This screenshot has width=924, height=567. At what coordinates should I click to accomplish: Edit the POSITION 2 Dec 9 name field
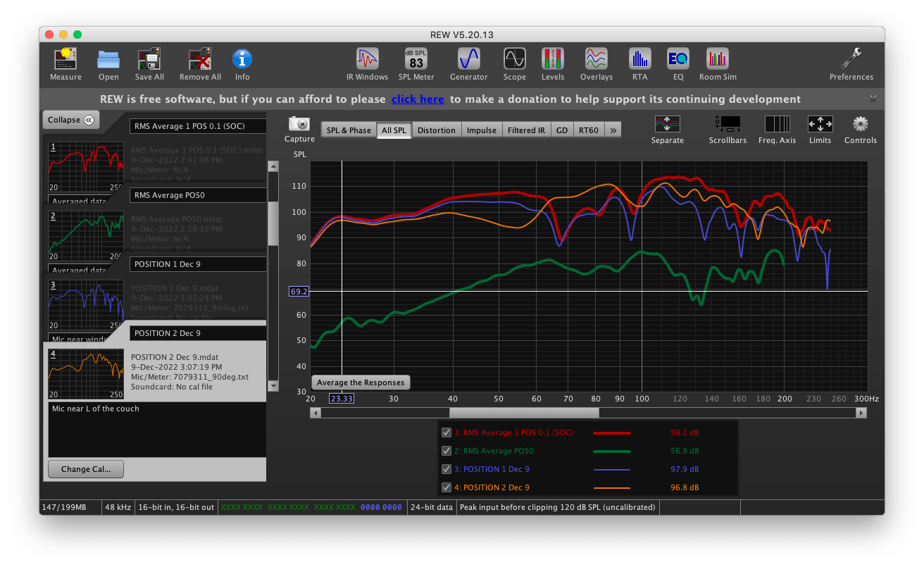[198, 333]
